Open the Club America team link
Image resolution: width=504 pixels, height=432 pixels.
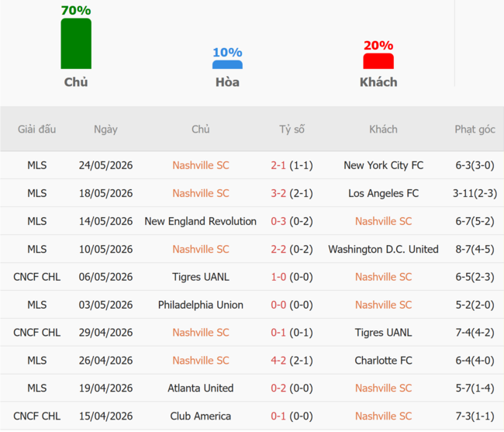(x=201, y=416)
